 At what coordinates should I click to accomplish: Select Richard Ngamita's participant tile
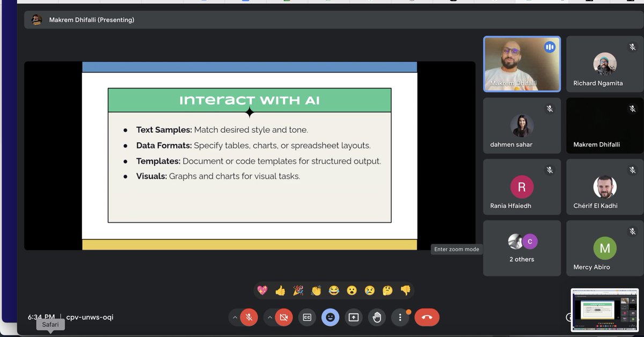tap(605, 64)
